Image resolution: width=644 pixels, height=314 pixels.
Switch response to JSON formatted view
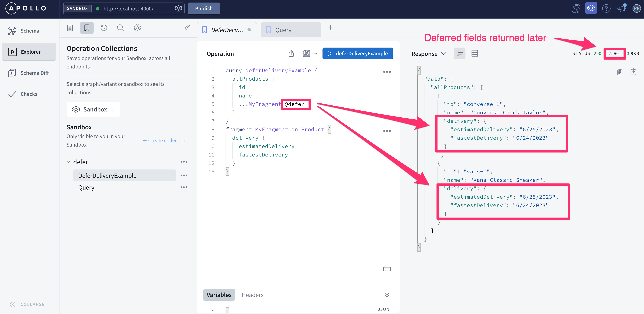tap(459, 53)
